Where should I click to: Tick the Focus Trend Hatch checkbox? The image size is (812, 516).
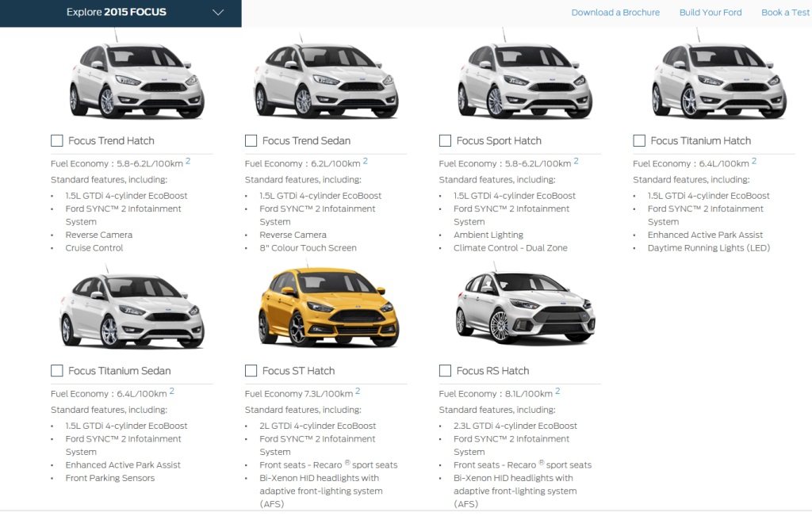(x=57, y=141)
